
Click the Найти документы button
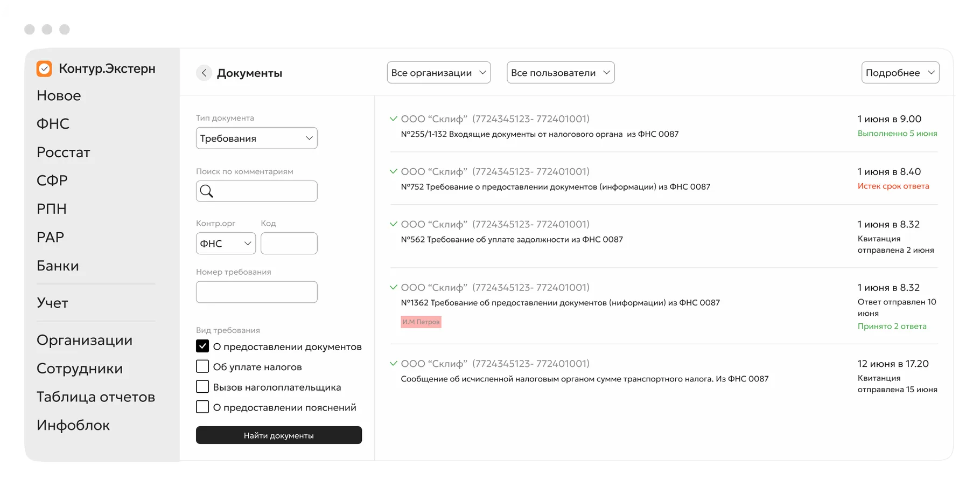point(279,435)
